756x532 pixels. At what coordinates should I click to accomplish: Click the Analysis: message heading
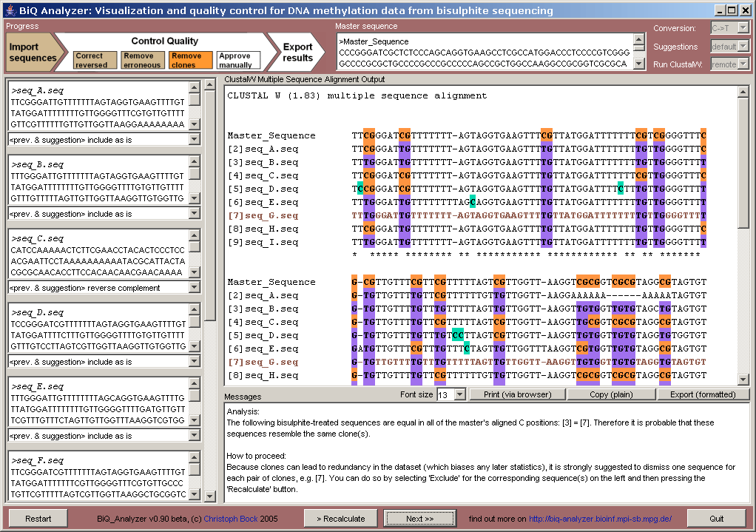243,411
